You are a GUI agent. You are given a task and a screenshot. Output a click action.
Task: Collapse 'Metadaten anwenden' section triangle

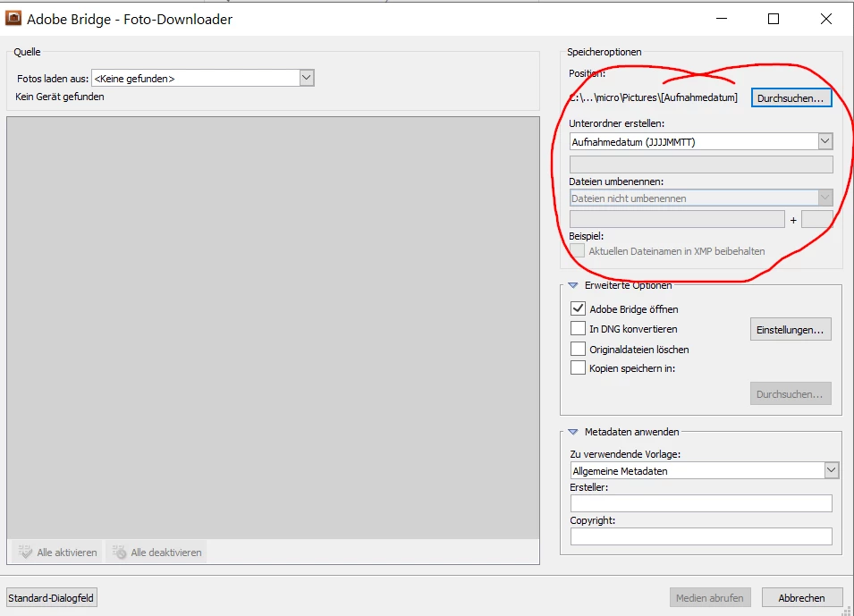pos(572,432)
